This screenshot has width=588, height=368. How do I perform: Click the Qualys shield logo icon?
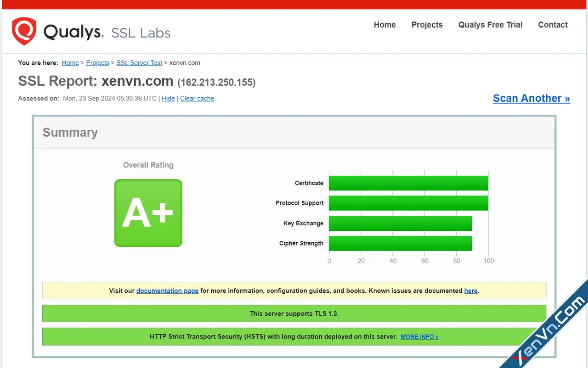tap(24, 31)
